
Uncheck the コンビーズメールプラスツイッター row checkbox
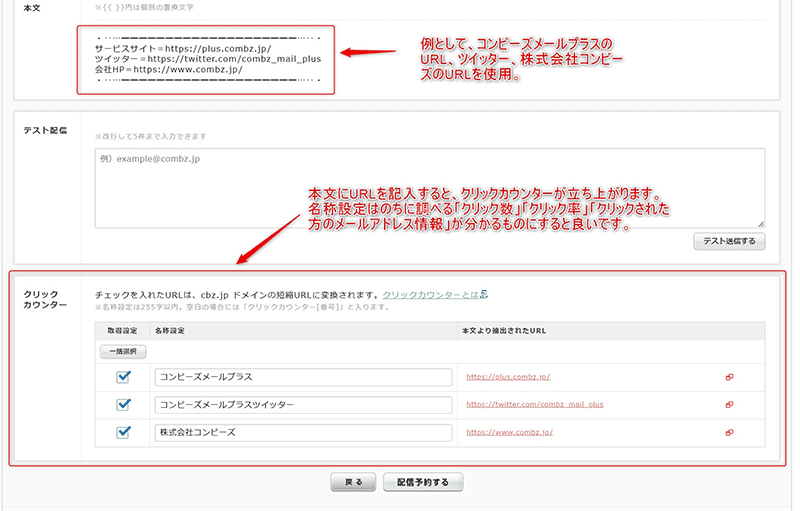pos(123,404)
